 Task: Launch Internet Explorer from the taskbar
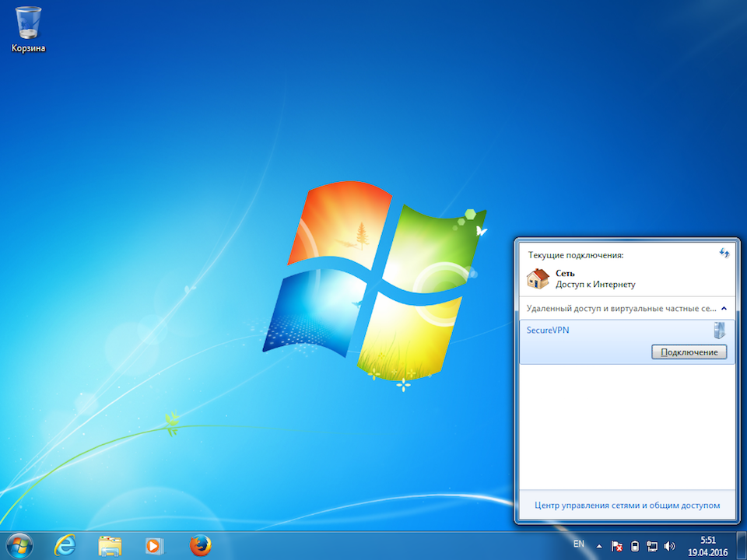click(x=65, y=546)
